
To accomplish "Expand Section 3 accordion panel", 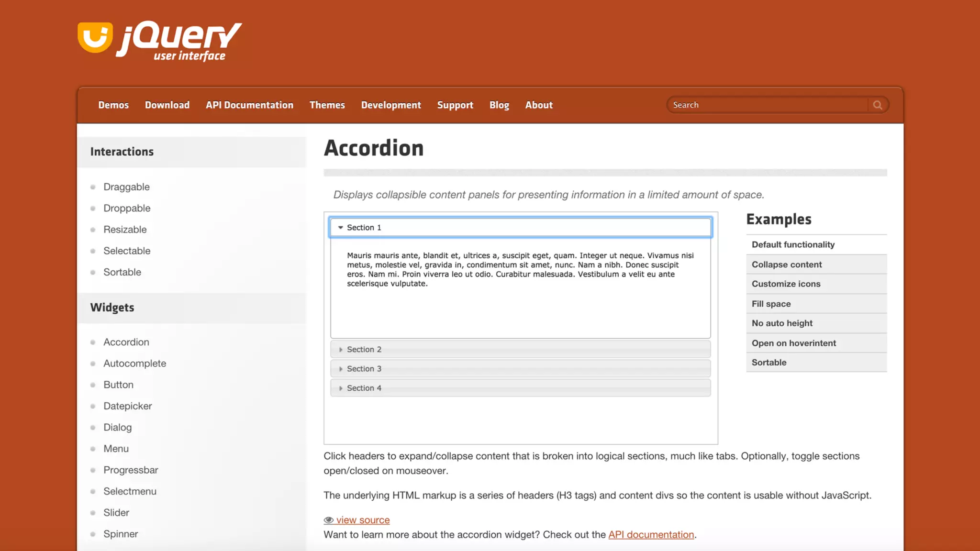I will tap(520, 369).
